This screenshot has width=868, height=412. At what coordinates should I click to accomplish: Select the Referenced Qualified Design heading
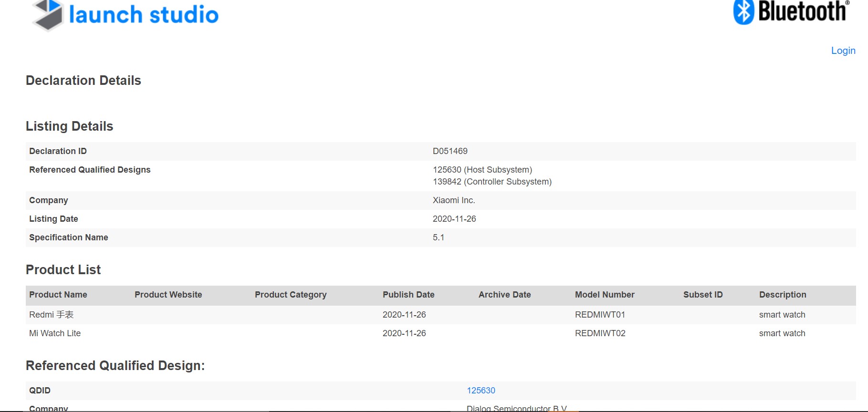[x=115, y=366]
